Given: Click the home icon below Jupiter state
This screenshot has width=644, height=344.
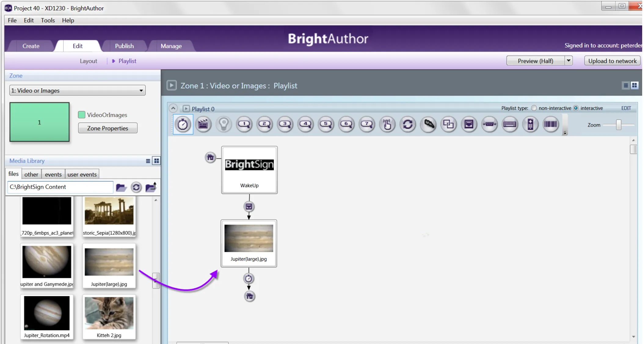Looking at the screenshot, I should [250, 296].
